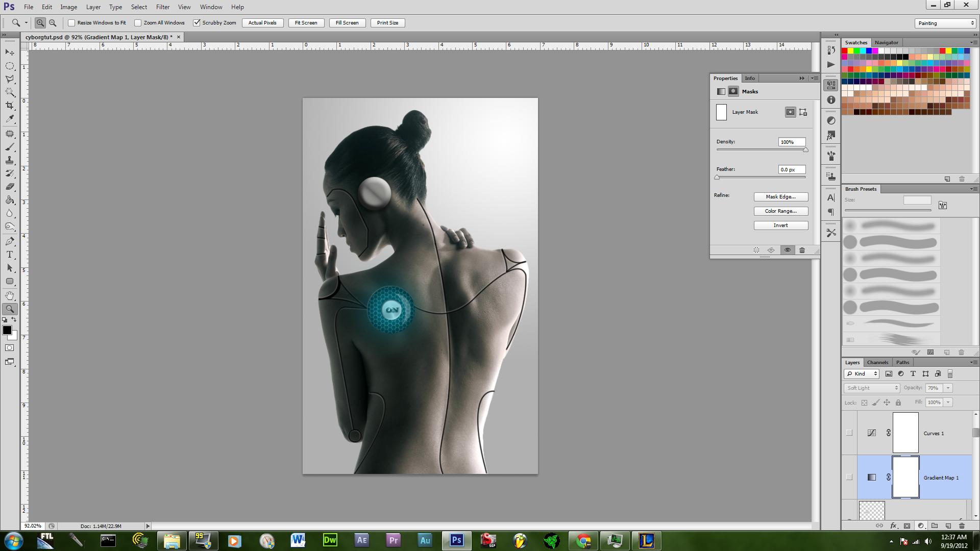980x551 pixels.
Task: Select the Path Selection tool
Action: 10,268
